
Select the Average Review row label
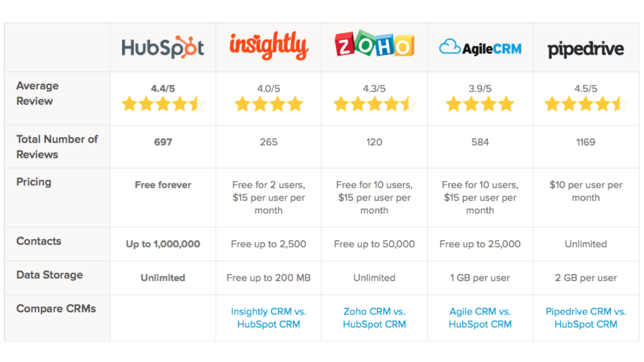click(x=37, y=93)
